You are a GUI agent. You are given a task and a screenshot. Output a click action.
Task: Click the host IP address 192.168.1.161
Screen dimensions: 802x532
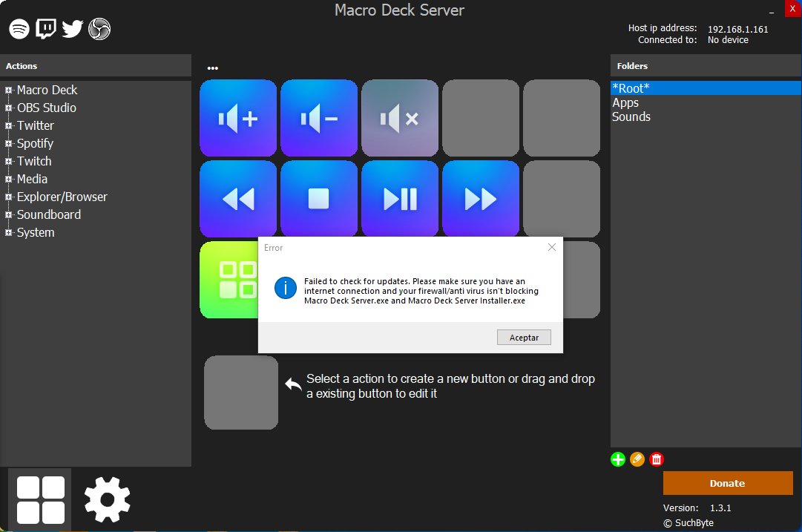[x=737, y=29]
